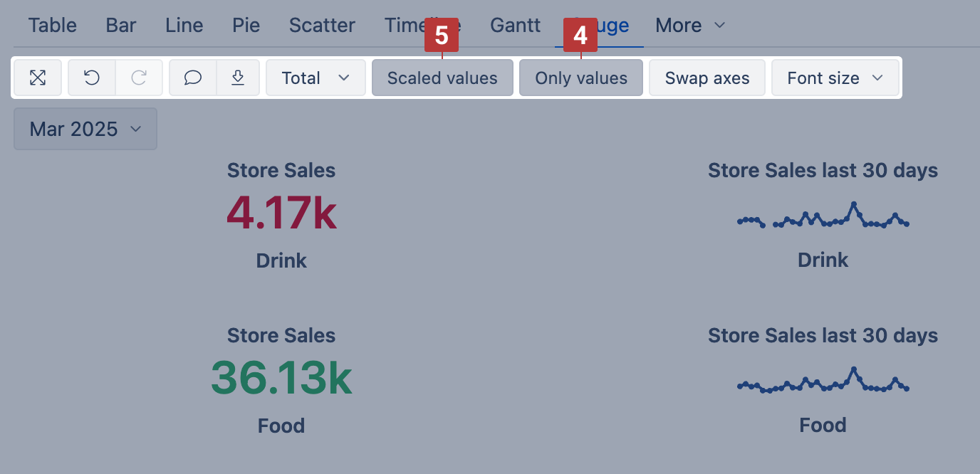Click the fullscreen expand icon
Image resolution: width=980 pixels, height=474 pixels.
click(38, 78)
